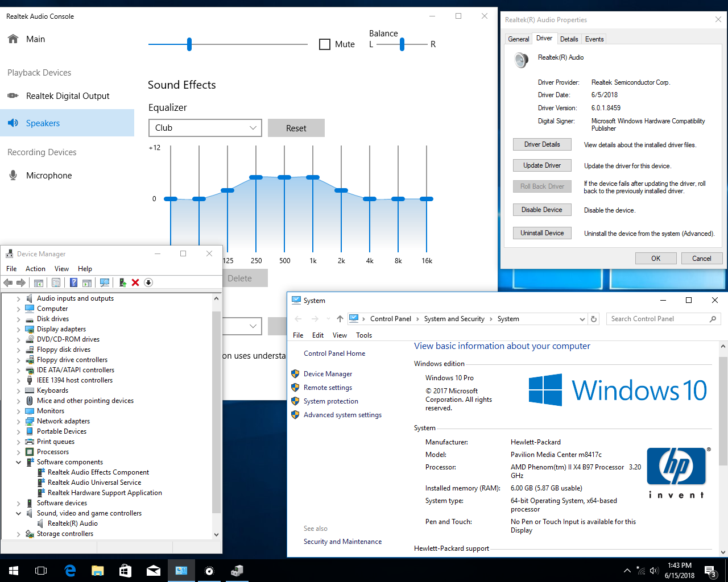Image resolution: width=728 pixels, height=582 pixels.
Task: Open Remote settings link
Action: coord(328,388)
